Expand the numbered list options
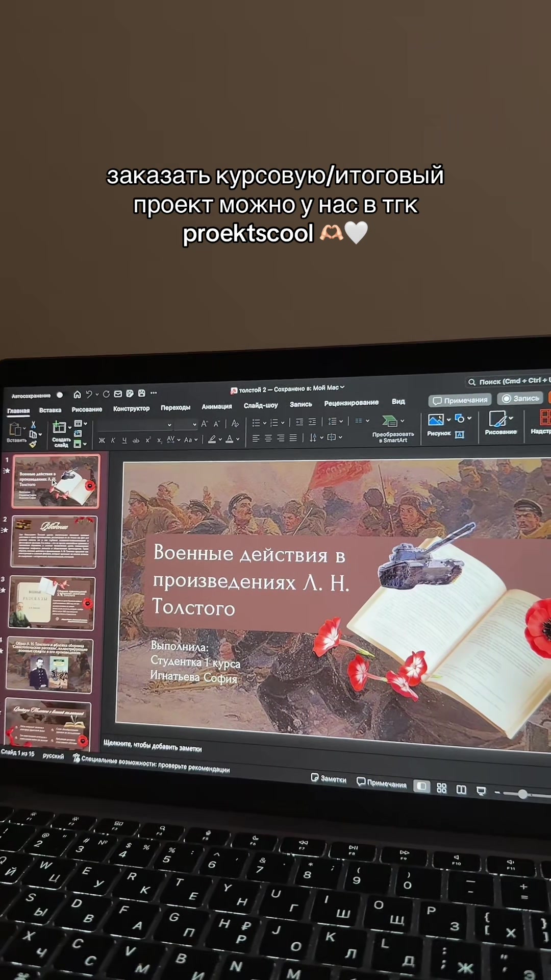This screenshot has width=551, height=980. [x=283, y=423]
